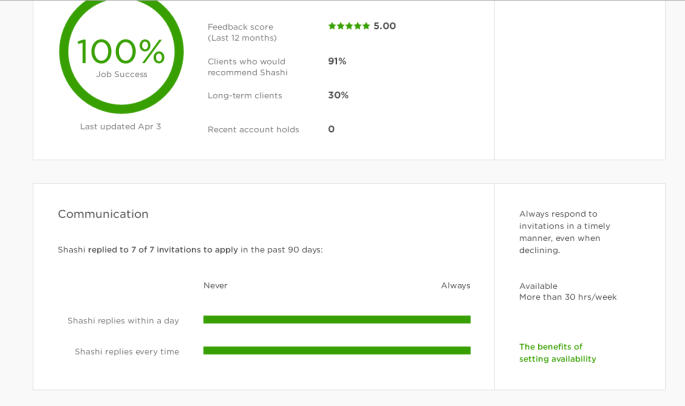Click the 5.00 feedback score value

(385, 26)
